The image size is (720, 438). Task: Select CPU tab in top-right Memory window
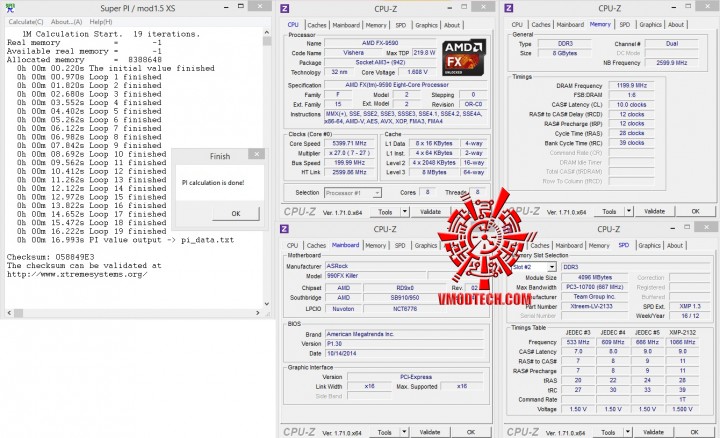(517, 25)
